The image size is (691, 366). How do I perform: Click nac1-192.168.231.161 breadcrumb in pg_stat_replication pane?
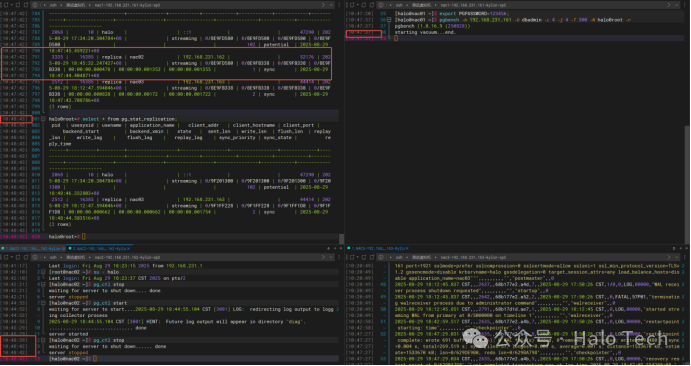(127, 5)
